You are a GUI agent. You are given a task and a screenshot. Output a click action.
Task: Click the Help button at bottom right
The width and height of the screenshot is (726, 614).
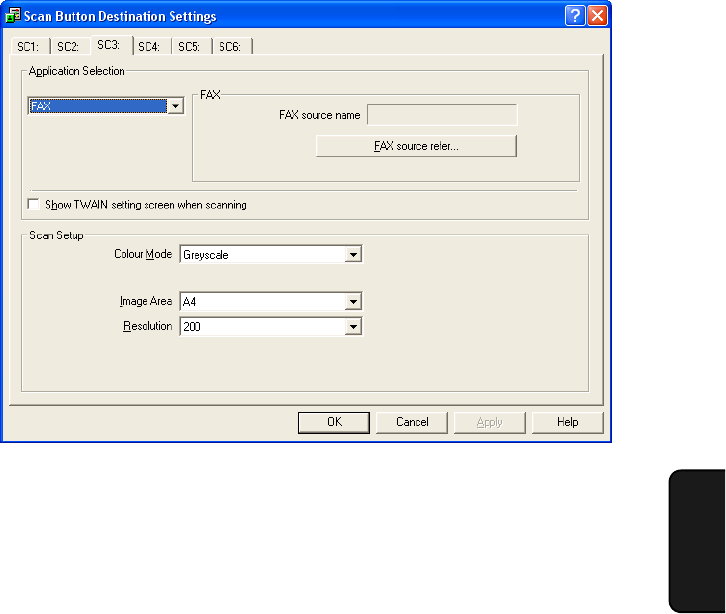click(568, 422)
